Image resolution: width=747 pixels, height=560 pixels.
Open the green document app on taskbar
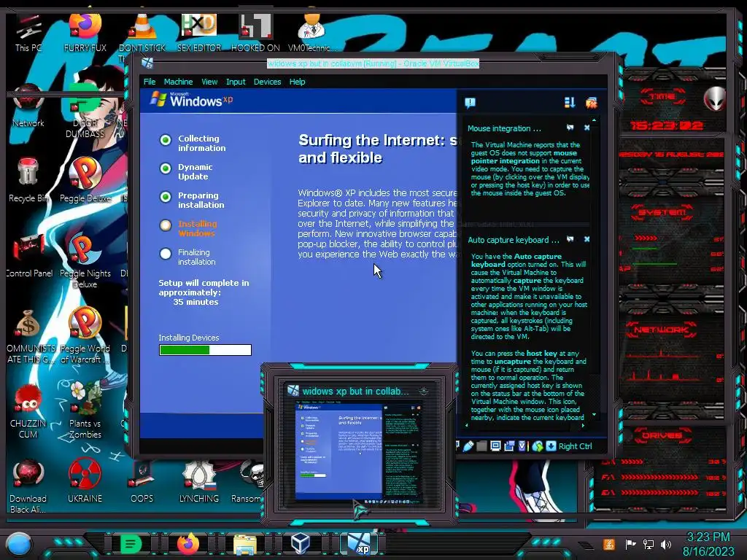coord(131,544)
